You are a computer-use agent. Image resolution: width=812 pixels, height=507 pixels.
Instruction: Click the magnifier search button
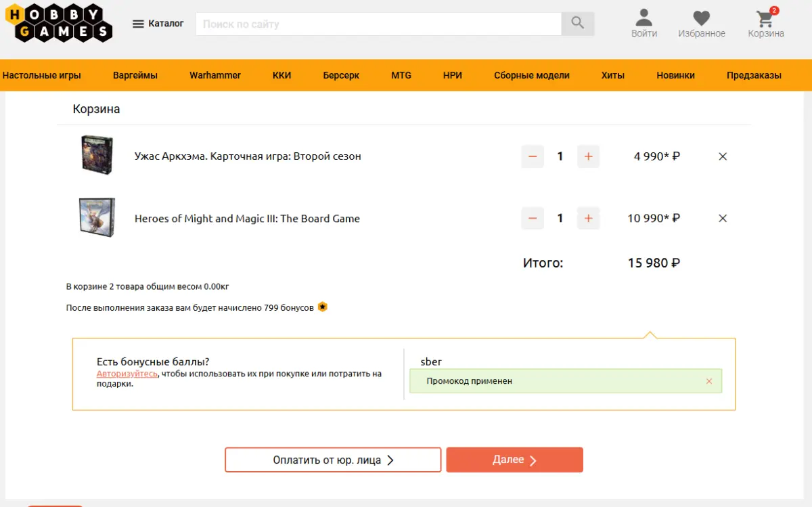coord(578,24)
